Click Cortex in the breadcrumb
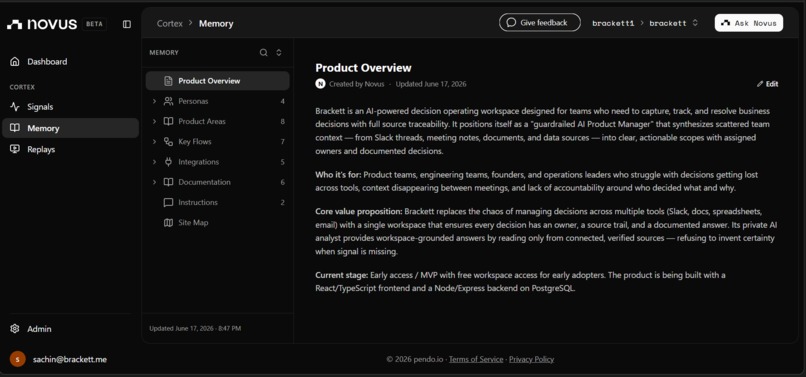Screen dimensions: 806x377 pos(170,24)
